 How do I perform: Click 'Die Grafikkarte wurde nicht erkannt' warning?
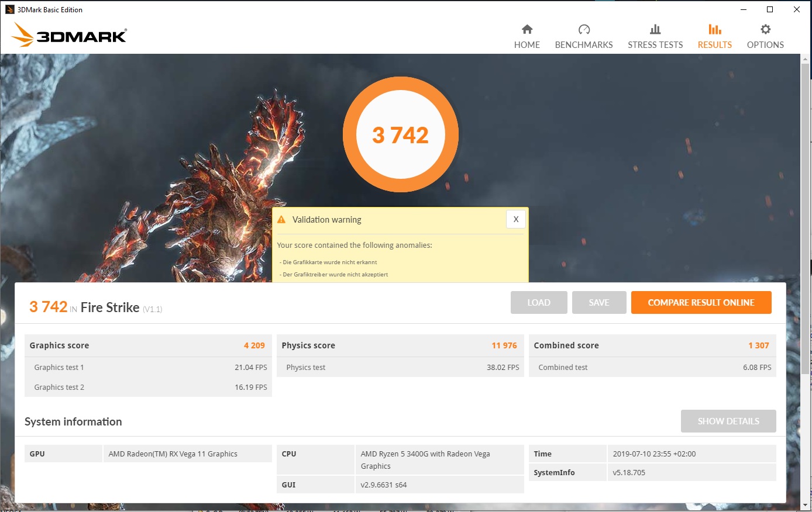coord(330,262)
